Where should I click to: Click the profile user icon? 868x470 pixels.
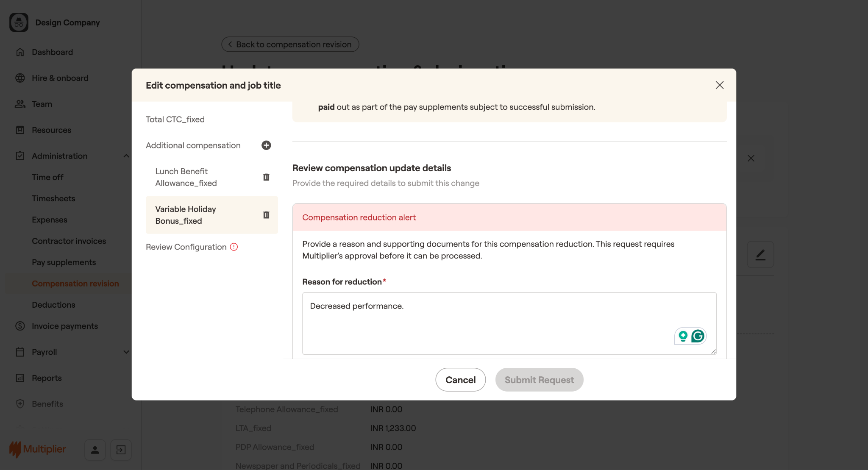[x=95, y=450]
